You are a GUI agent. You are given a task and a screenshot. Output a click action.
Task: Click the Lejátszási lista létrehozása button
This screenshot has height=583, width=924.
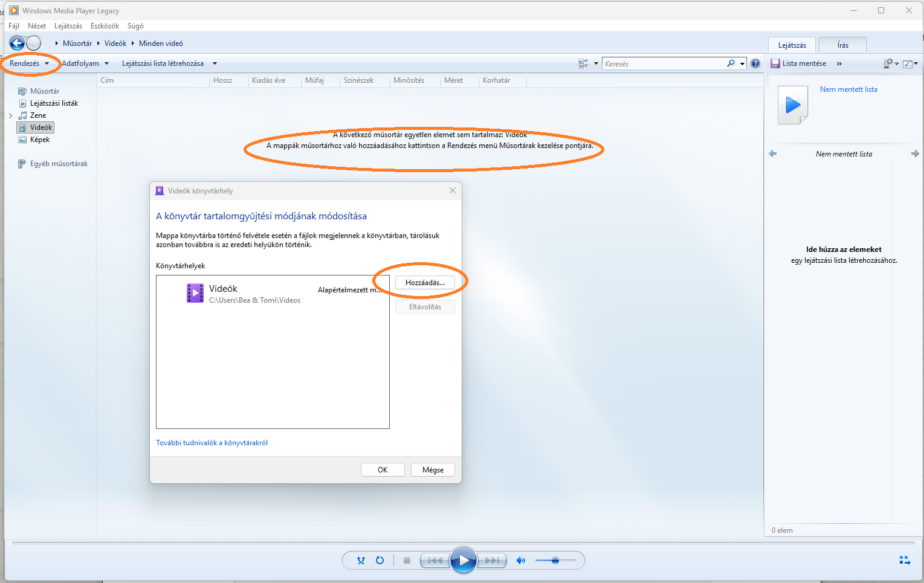[163, 63]
